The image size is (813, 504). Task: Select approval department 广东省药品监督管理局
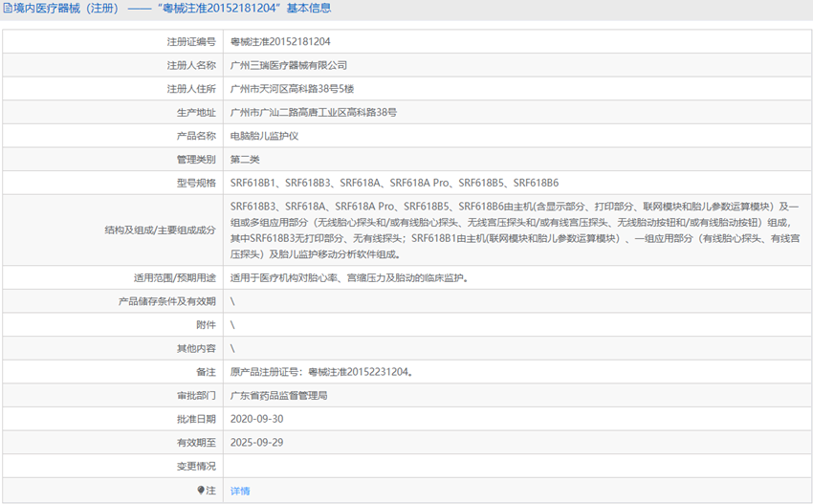pyautogui.click(x=279, y=395)
